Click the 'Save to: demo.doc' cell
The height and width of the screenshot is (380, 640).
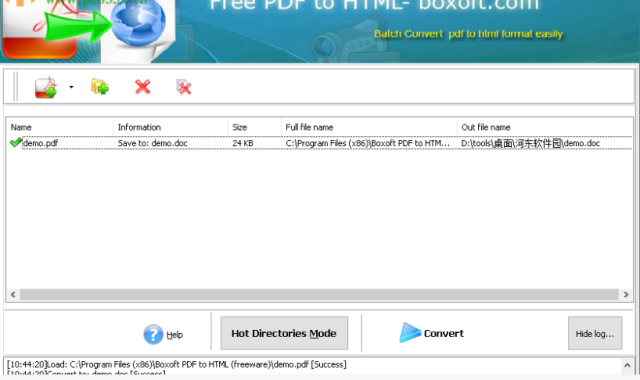point(152,143)
